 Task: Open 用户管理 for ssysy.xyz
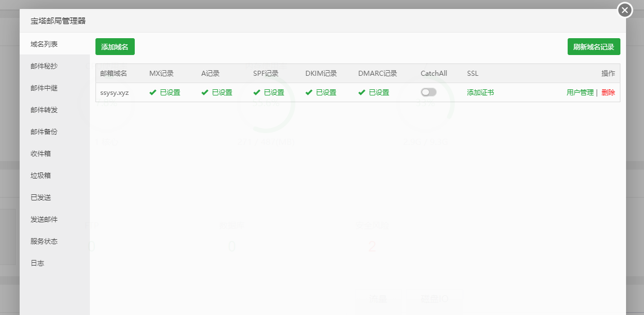click(580, 93)
